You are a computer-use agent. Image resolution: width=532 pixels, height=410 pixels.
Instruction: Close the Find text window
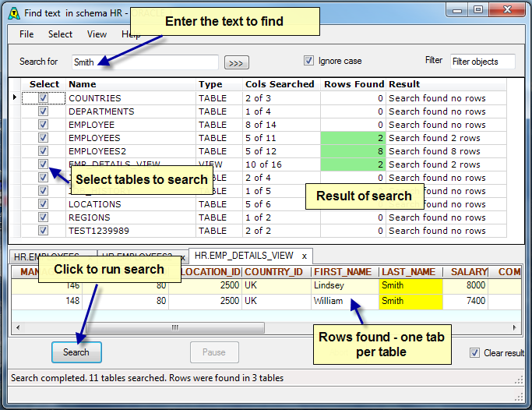[507, 10]
